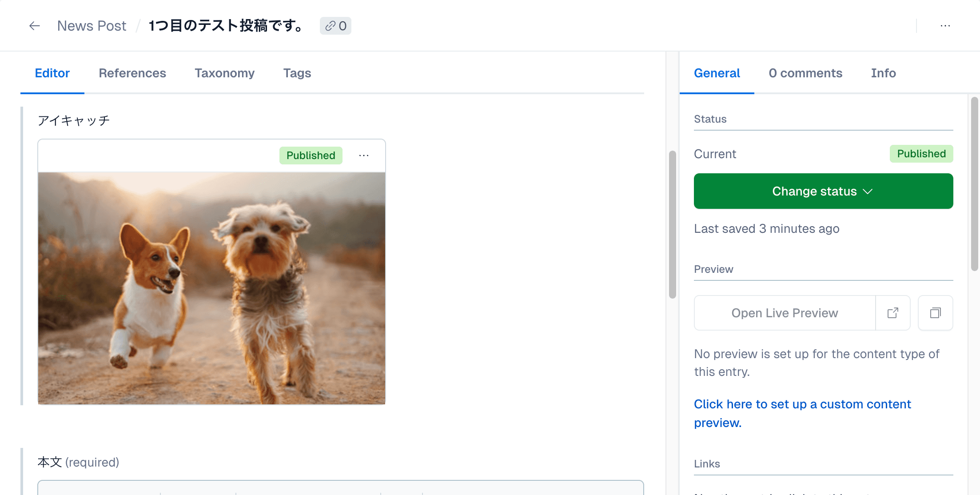Click the Open Live Preview button
The image size is (980, 495).
pos(785,313)
